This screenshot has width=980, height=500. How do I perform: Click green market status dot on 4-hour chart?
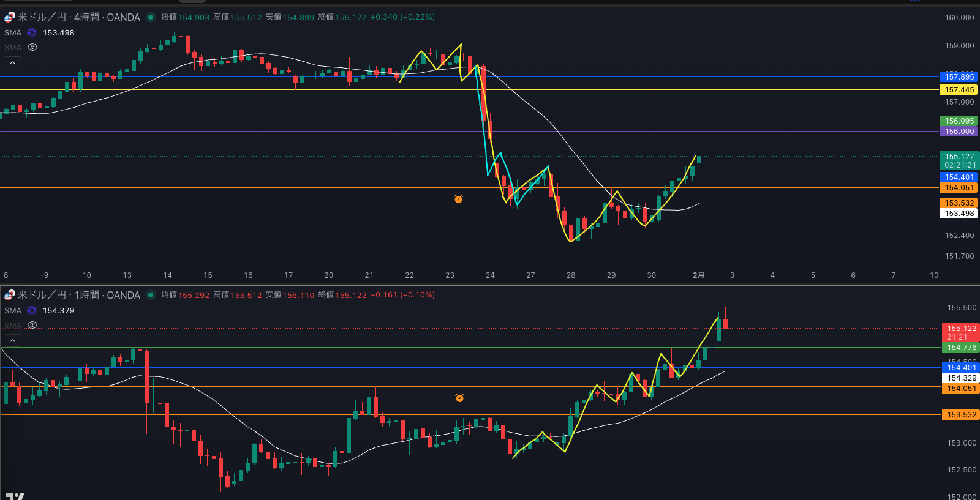(151, 17)
